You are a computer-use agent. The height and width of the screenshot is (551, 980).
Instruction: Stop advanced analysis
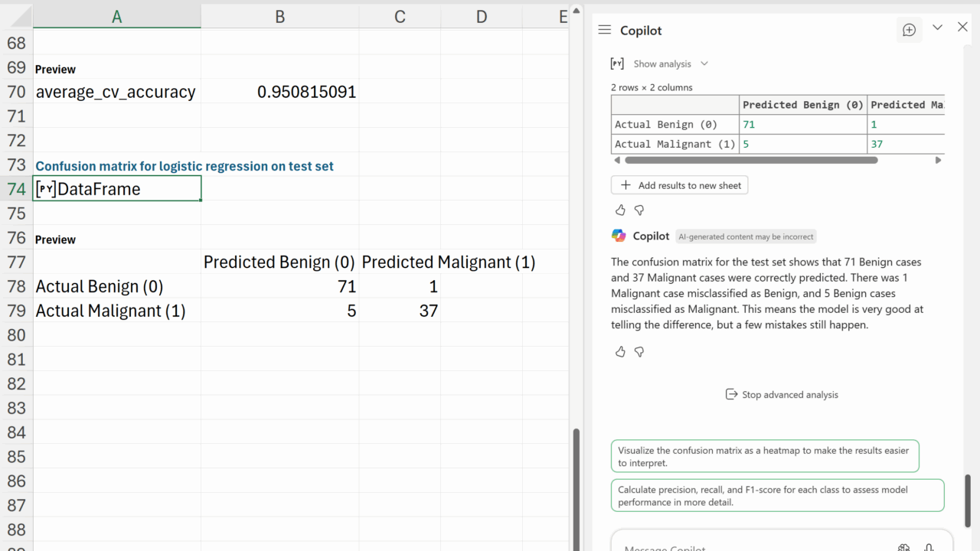pyautogui.click(x=782, y=394)
